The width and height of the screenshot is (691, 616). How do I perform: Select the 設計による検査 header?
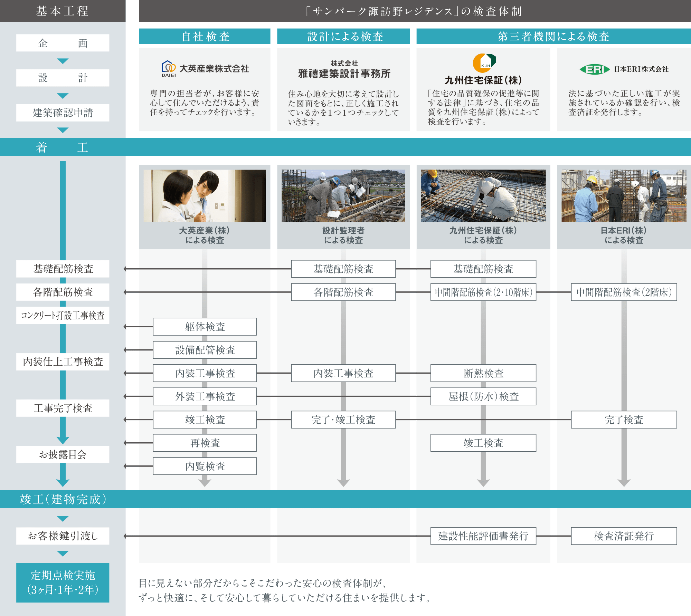point(343,36)
